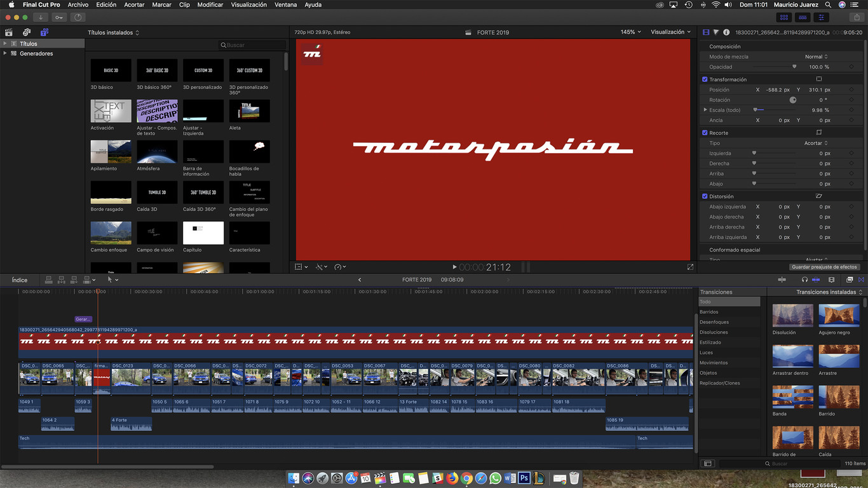Enter full screen viewer with arrows icon

click(x=690, y=268)
